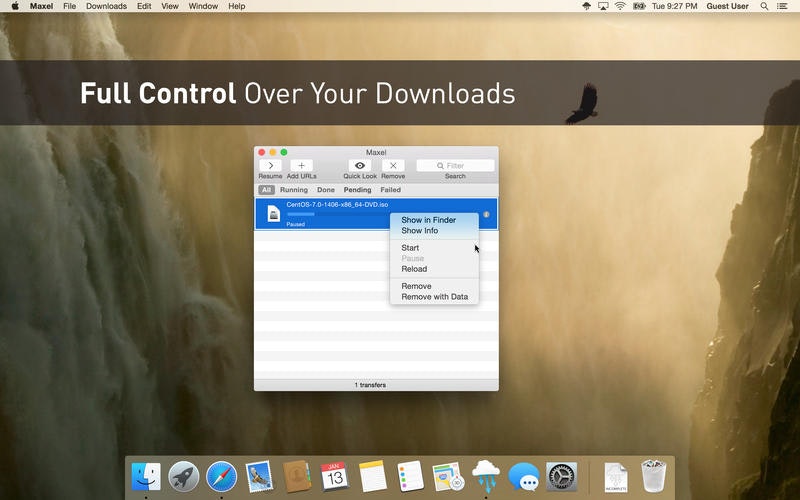Open Spotlight search magnifier icon
This screenshot has height=500, width=800.
(764, 6)
